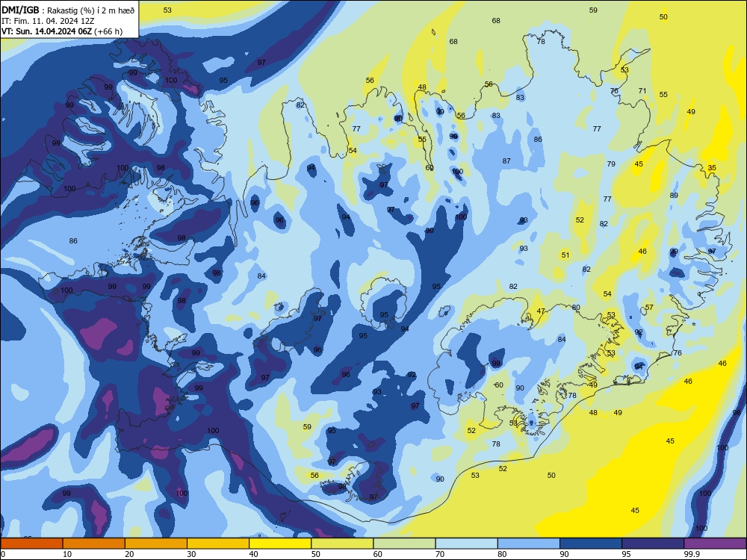This screenshot has width=747, height=560.
Task: Click the humidity value '89' on the map
Action: 674,195
